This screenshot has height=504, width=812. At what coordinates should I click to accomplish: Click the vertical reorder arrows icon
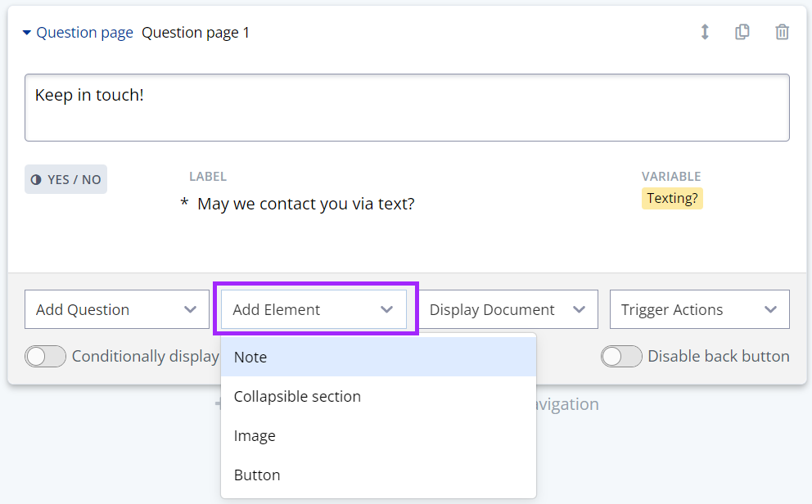(x=705, y=32)
